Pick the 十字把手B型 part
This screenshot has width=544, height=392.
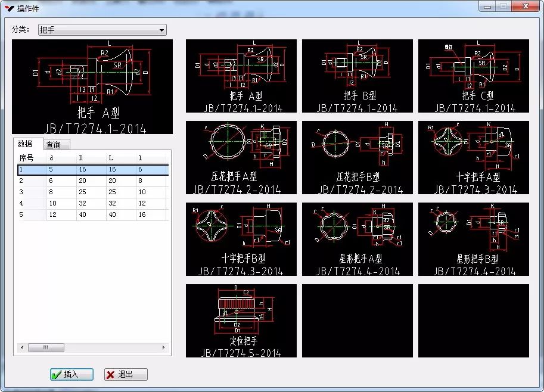(241, 239)
